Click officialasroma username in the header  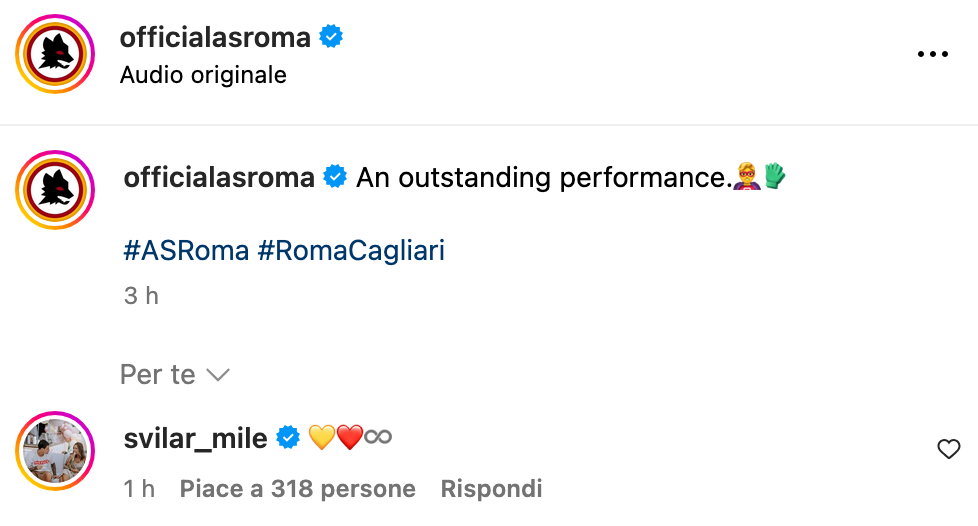215,38
